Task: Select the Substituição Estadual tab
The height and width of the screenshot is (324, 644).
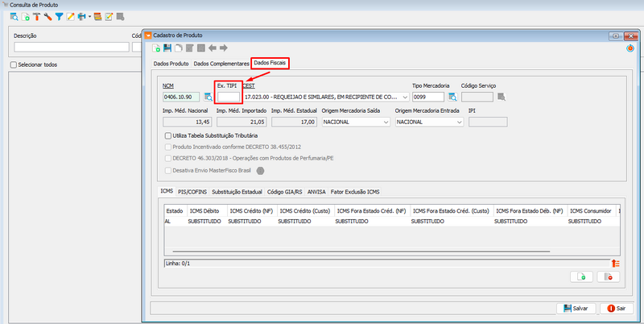Action: 237,192
